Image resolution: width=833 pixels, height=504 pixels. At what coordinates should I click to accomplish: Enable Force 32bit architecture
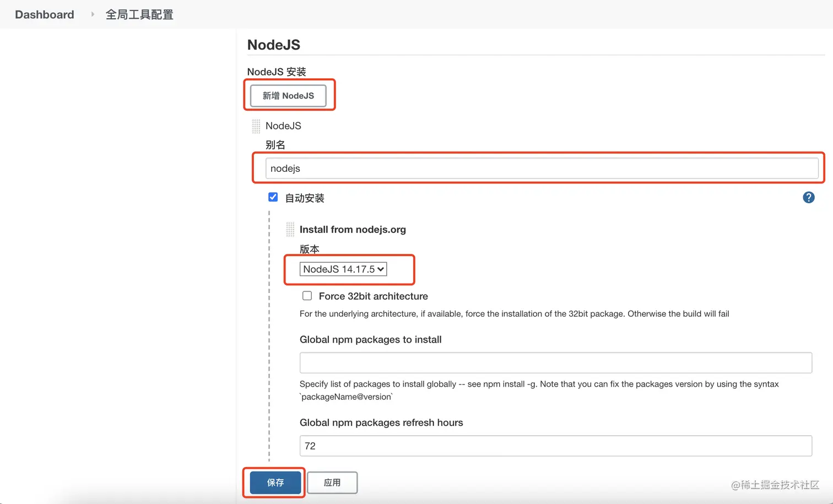(307, 296)
